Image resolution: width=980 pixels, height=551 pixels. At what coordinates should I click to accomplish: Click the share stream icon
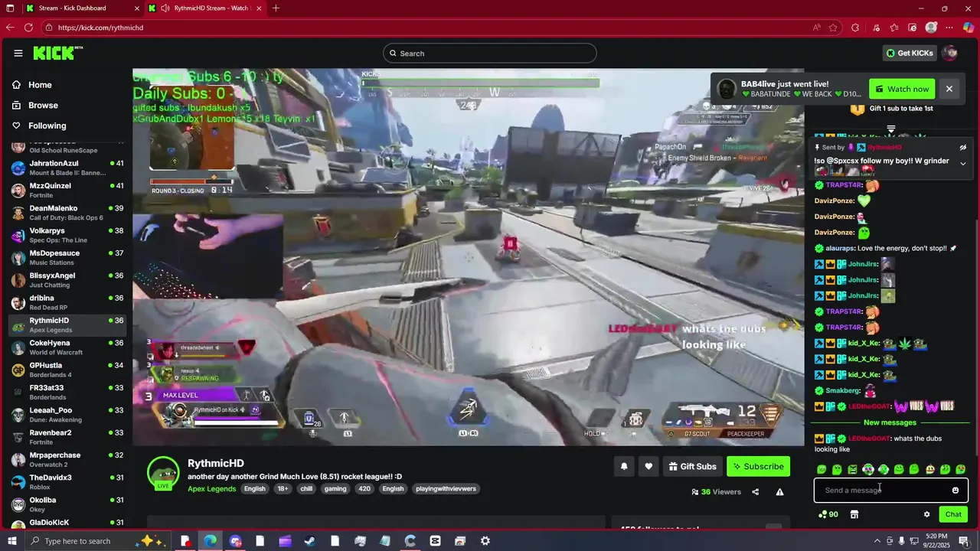(756, 492)
